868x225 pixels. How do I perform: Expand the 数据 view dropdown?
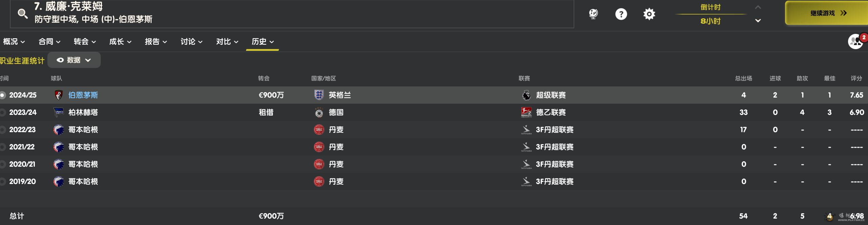(x=74, y=60)
